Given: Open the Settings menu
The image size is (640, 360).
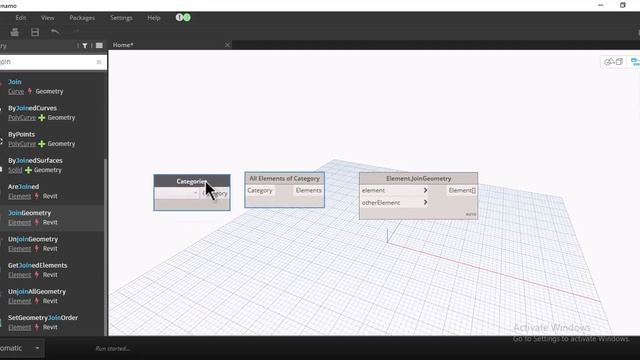Looking at the screenshot, I should tap(121, 18).
